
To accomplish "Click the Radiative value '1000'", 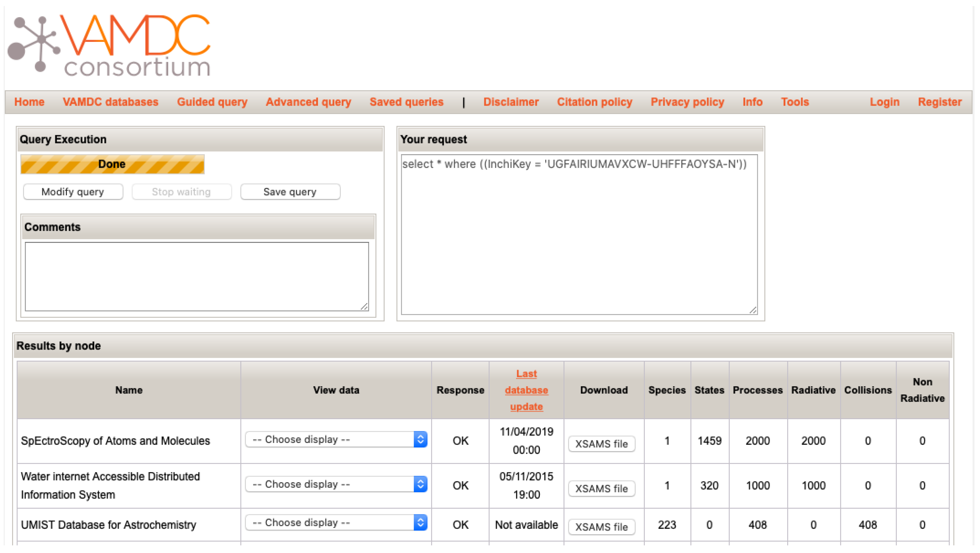I will pos(813,486).
